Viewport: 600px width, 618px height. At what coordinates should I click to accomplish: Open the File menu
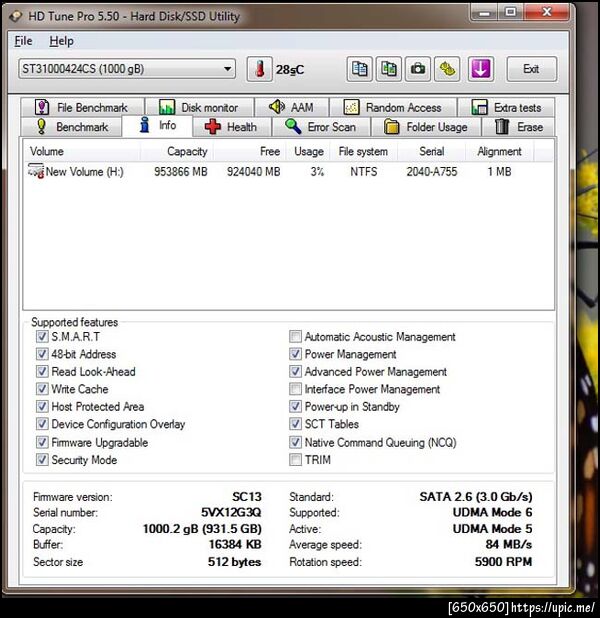click(23, 41)
